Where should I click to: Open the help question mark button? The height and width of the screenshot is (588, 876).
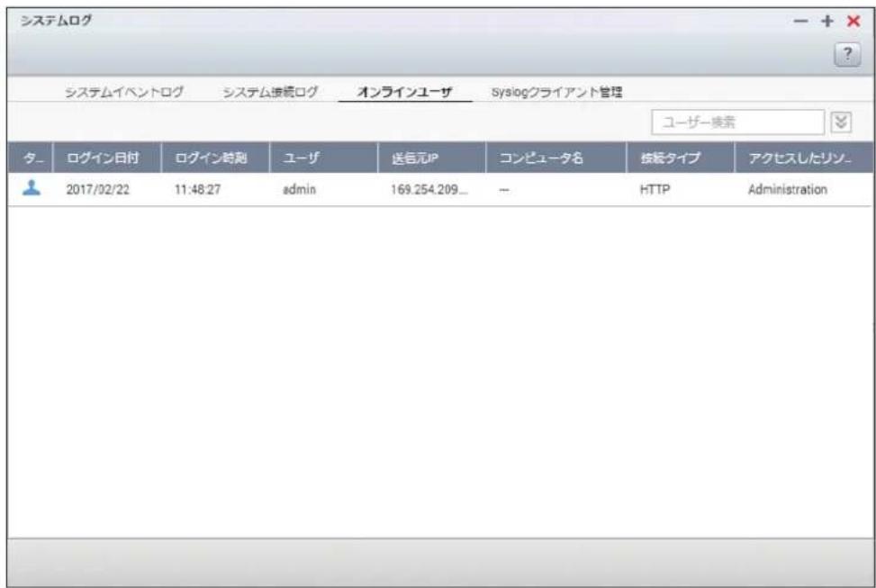pyautogui.click(x=847, y=55)
